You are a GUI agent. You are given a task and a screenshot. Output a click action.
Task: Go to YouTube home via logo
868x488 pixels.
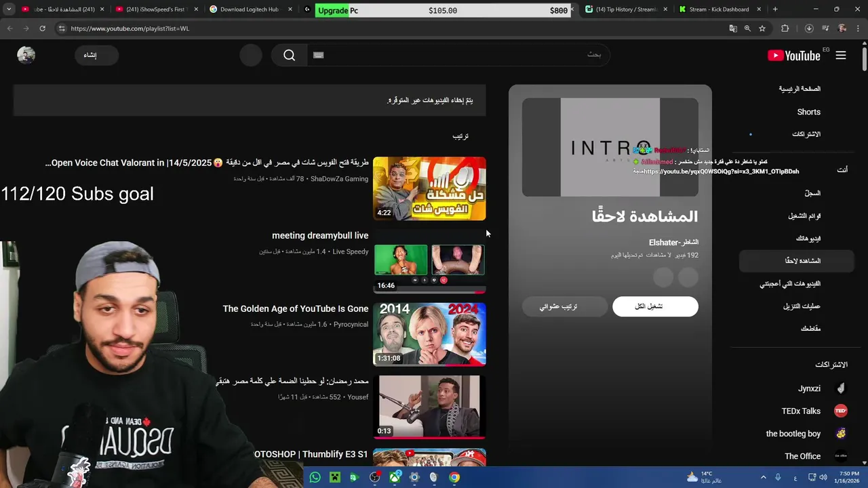[x=794, y=56]
